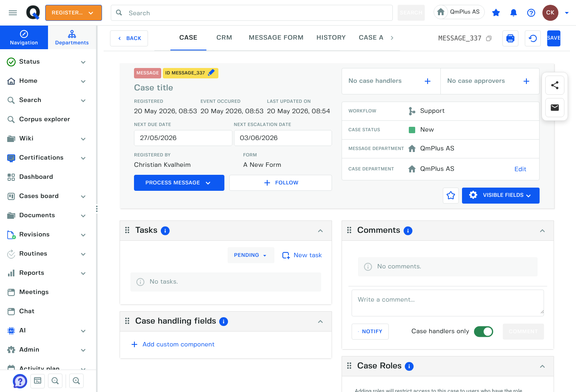
Task: Show info for Tasks panel
Action: (x=165, y=231)
